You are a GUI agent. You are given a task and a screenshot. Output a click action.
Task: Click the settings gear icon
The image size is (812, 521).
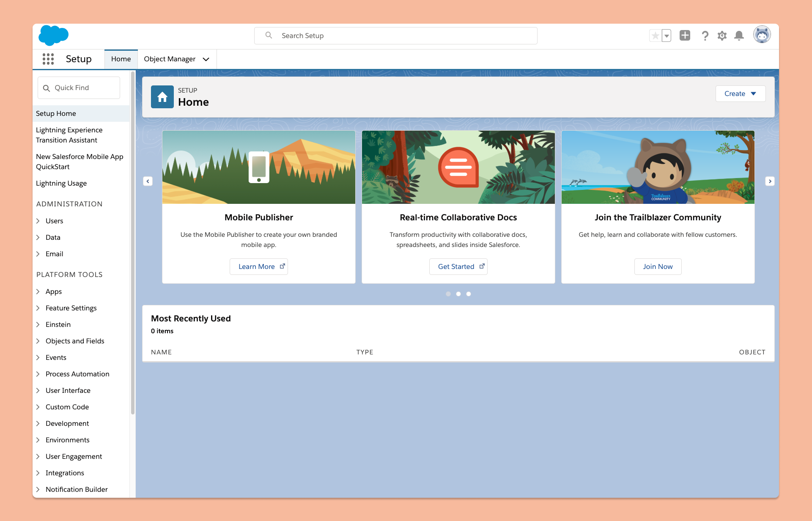722,36
